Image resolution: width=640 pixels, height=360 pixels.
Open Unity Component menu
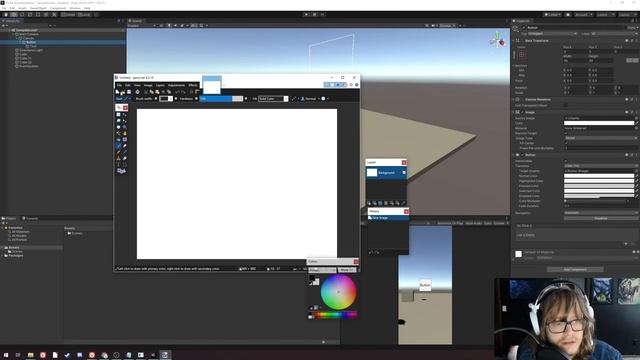[58, 8]
